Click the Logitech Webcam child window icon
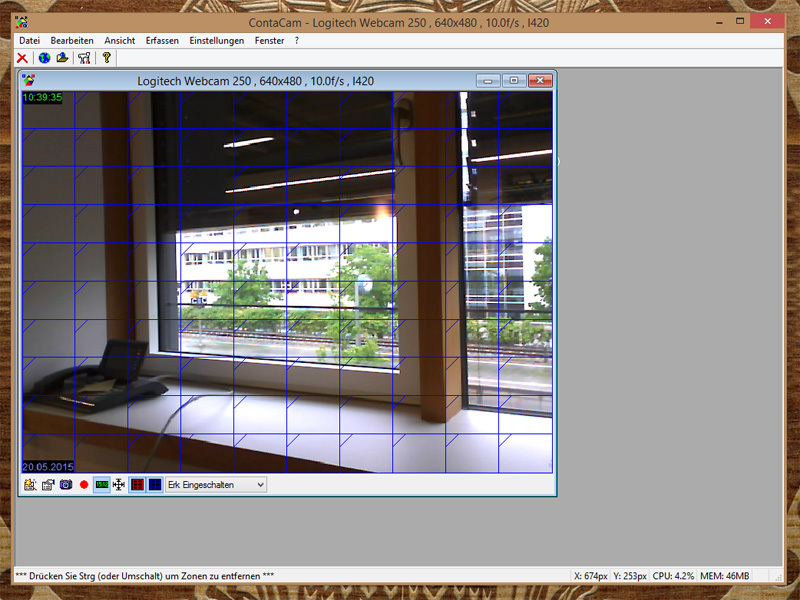This screenshot has width=800, height=600. click(29, 81)
